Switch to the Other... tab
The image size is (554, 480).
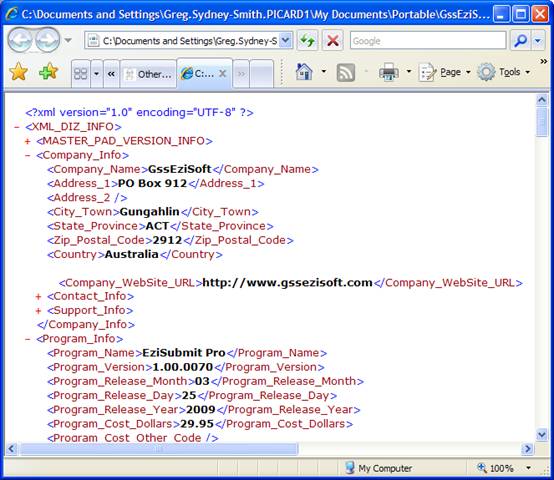point(148,74)
